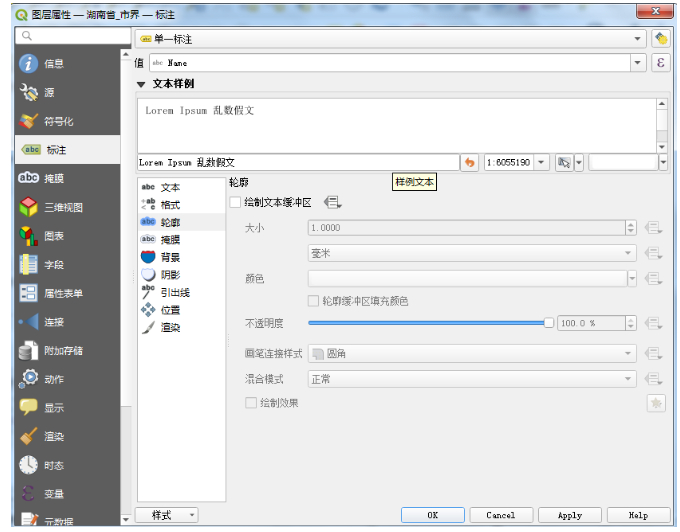Click the Apply button
This screenshot has height=532, width=680.
[569, 515]
